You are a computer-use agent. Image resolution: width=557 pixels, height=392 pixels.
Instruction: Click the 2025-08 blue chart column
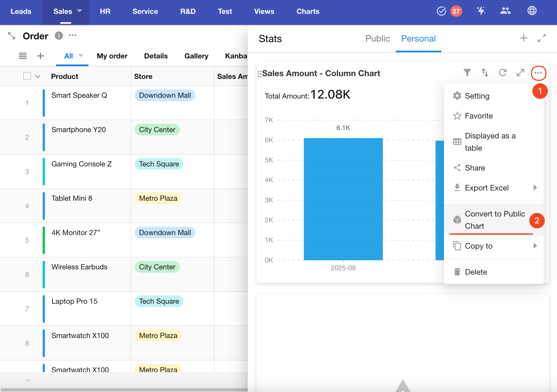343,199
